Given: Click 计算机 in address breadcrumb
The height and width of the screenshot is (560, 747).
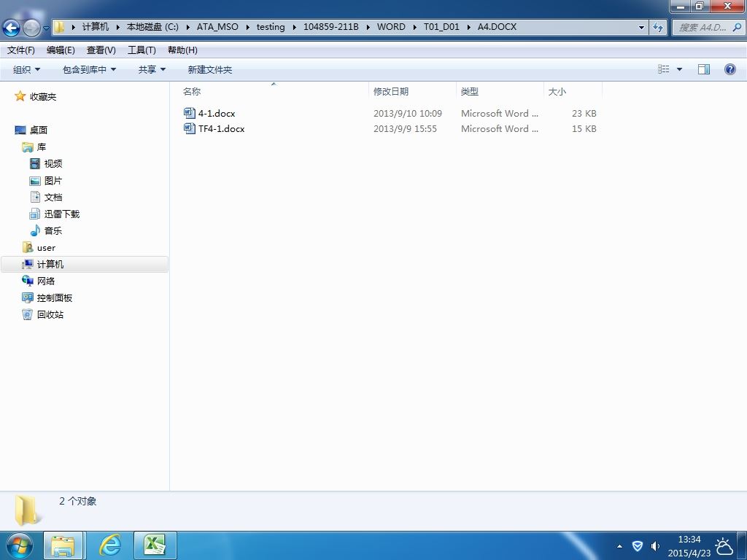Looking at the screenshot, I should [x=96, y=27].
